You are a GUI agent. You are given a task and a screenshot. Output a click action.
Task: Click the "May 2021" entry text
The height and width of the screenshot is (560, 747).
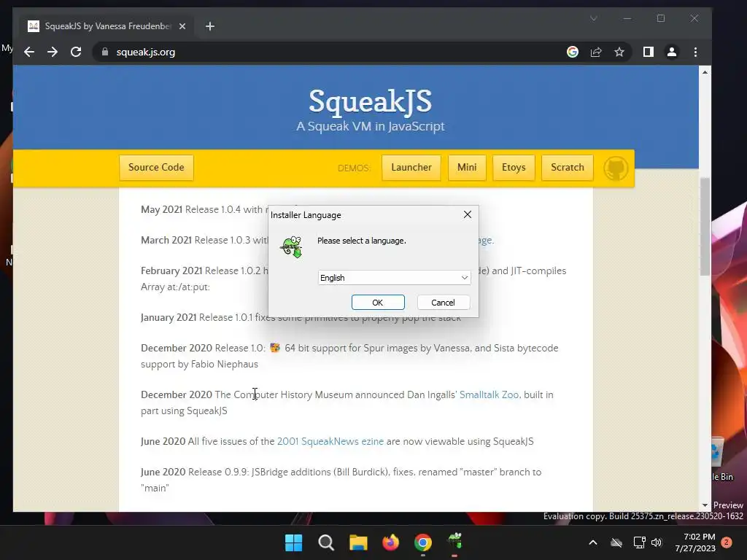point(161,209)
